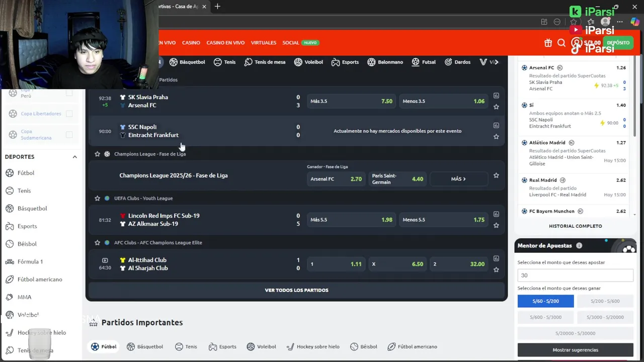Go to CASINO section
Image resolution: width=644 pixels, height=362 pixels.
point(191,43)
